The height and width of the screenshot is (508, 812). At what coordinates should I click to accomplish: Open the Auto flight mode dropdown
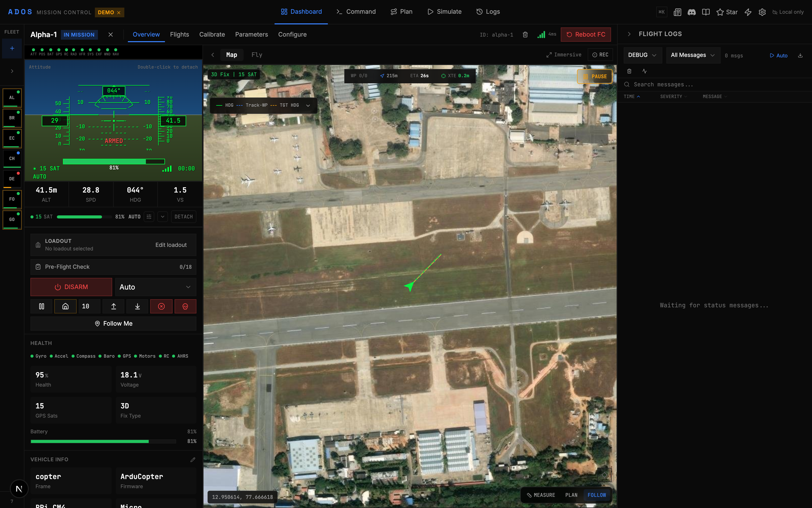click(x=156, y=287)
